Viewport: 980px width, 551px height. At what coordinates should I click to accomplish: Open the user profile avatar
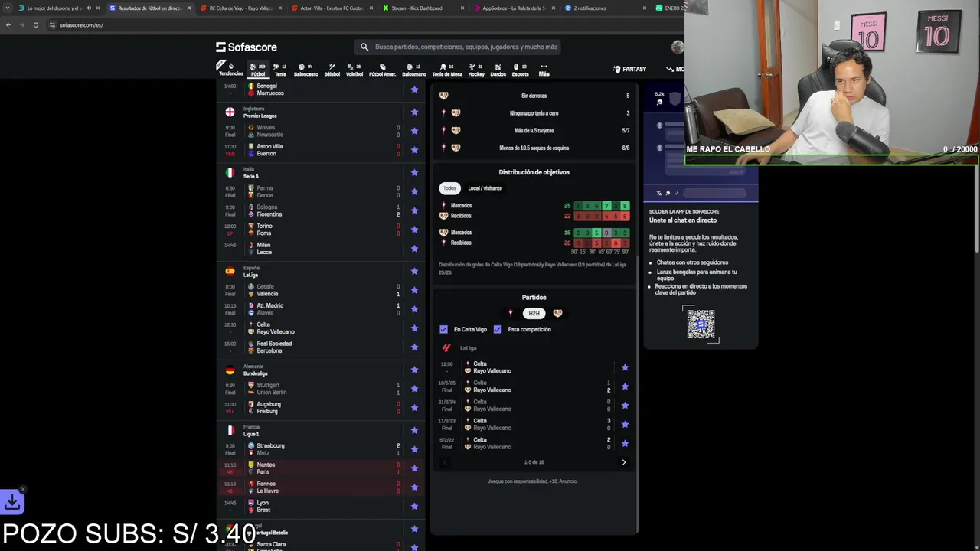(677, 47)
